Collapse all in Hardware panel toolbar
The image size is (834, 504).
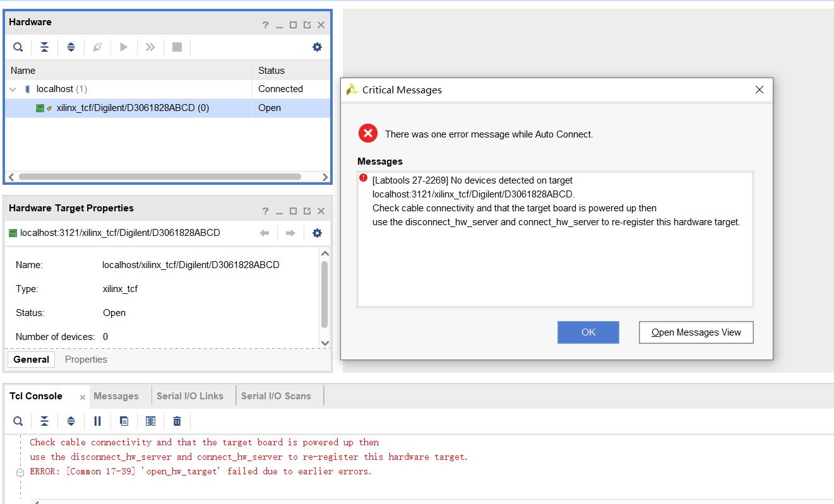pos(44,47)
